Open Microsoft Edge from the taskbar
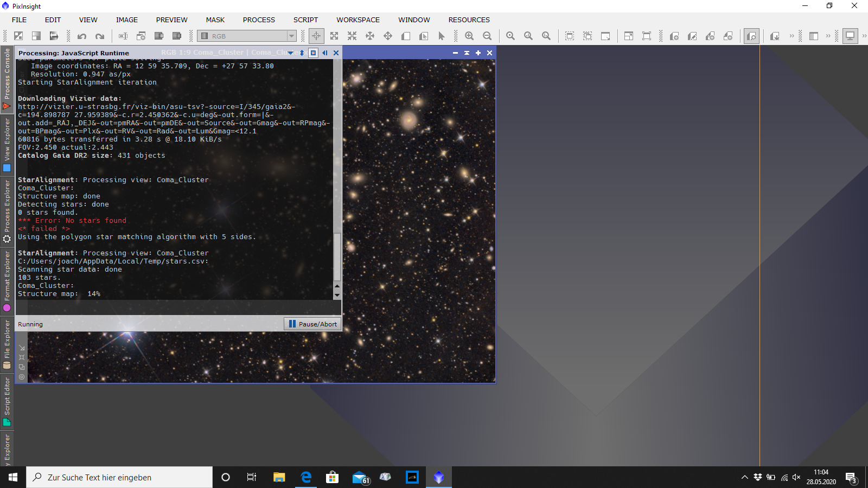This screenshot has height=488, width=868. click(306, 477)
